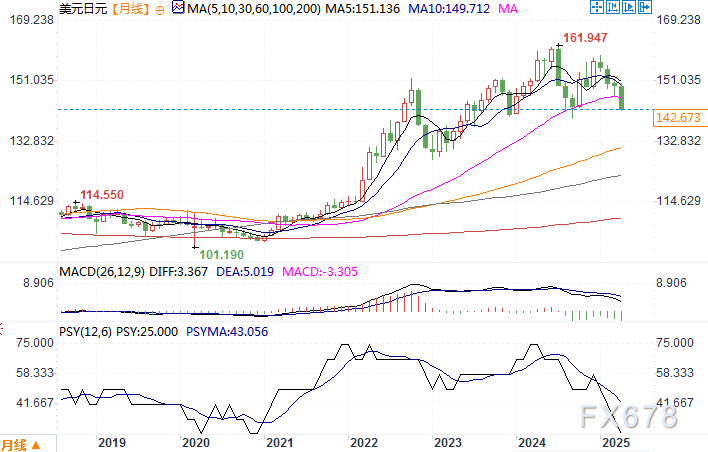Click the 161.947 high price marker

[586, 38]
